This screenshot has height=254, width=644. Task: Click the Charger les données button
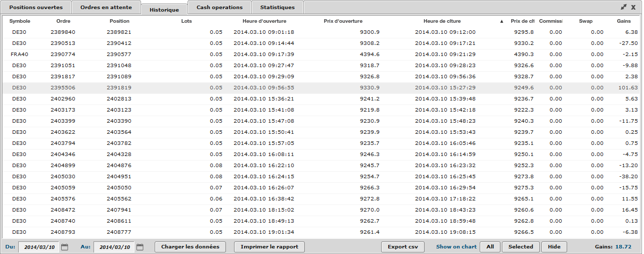(190, 247)
